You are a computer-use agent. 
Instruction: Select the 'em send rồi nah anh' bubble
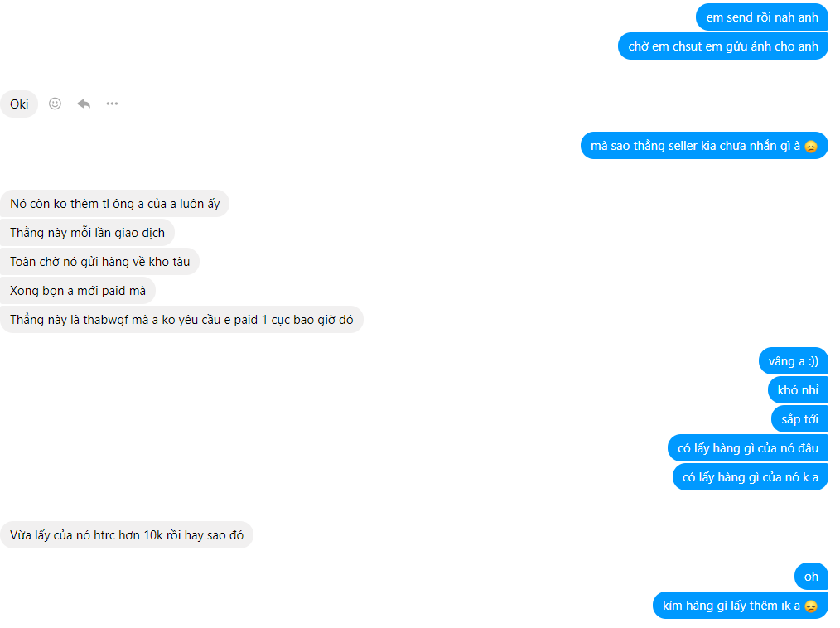point(762,17)
